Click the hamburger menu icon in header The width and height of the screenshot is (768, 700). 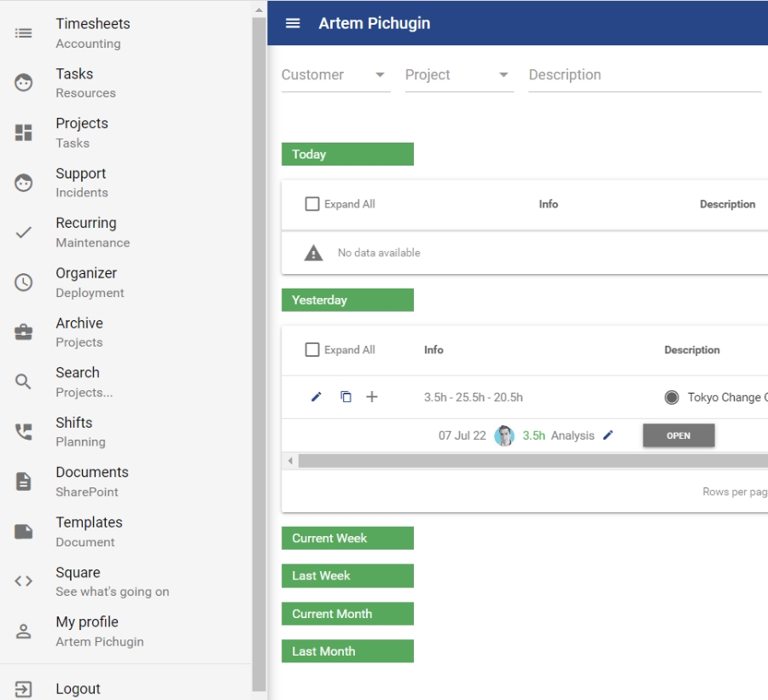[293, 23]
